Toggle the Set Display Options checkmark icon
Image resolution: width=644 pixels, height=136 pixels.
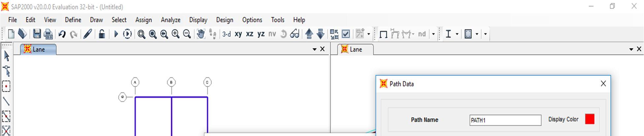[346, 34]
